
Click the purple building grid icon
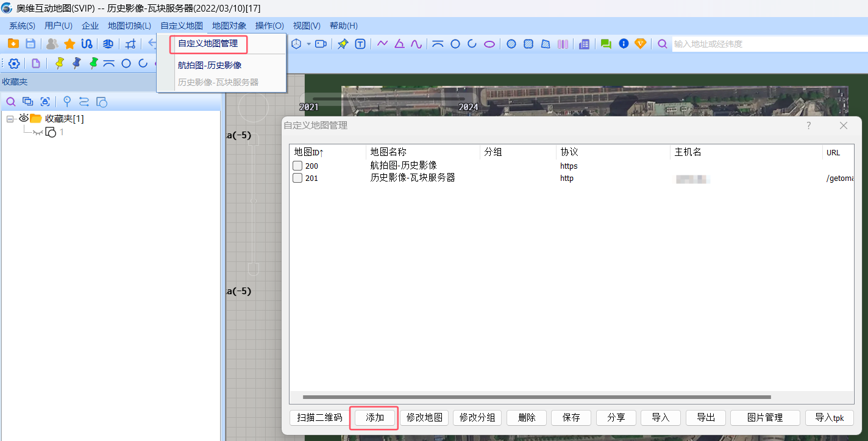point(584,44)
